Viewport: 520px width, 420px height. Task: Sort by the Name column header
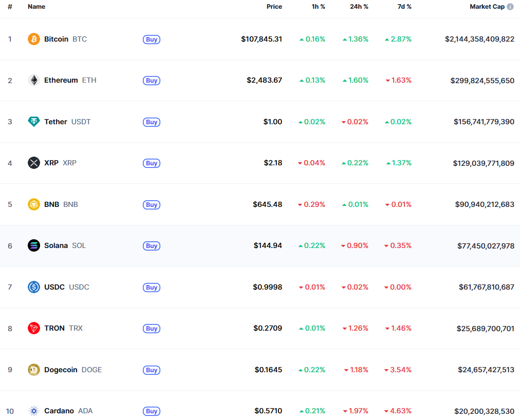click(x=36, y=7)
